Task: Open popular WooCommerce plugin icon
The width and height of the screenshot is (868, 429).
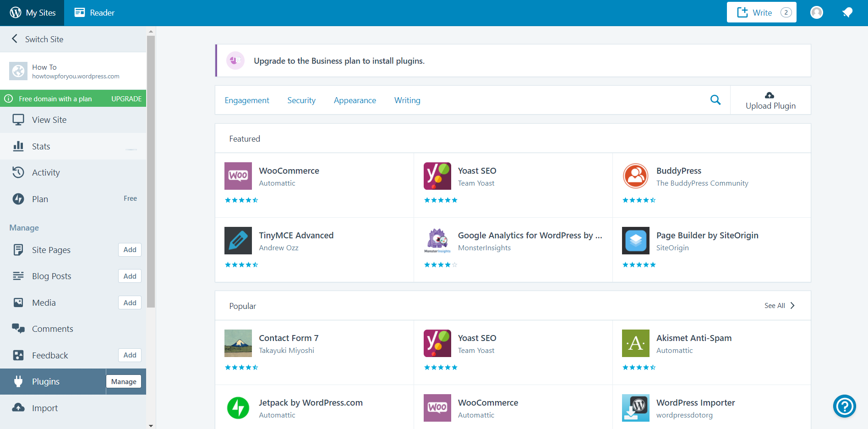Action: click(x=437, y=408)
